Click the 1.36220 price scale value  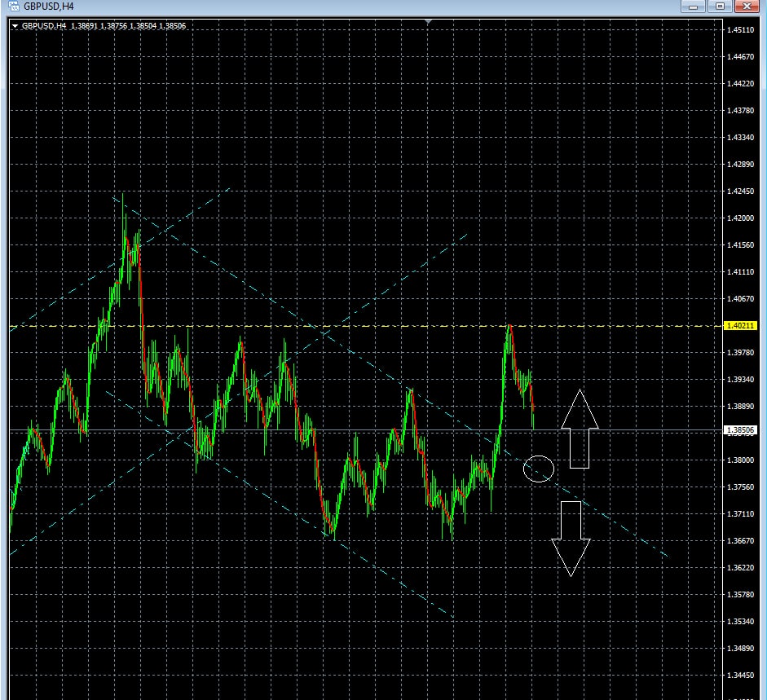pos(740,568)
